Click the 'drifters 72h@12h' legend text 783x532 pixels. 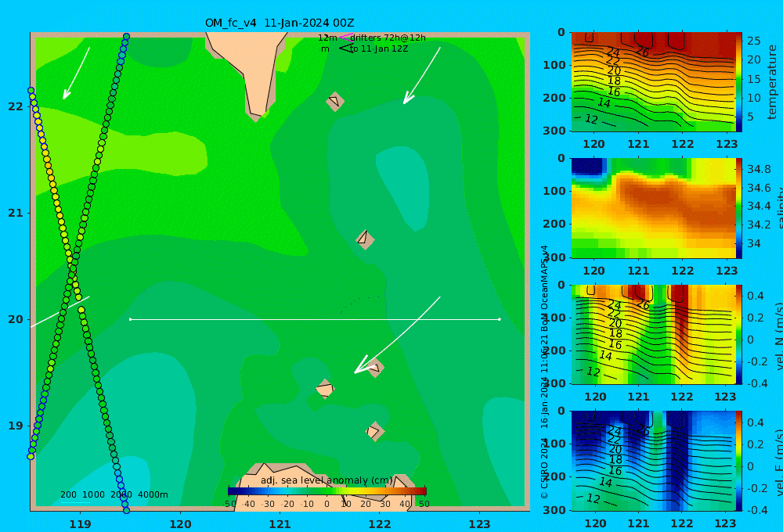tap(388, 38)
